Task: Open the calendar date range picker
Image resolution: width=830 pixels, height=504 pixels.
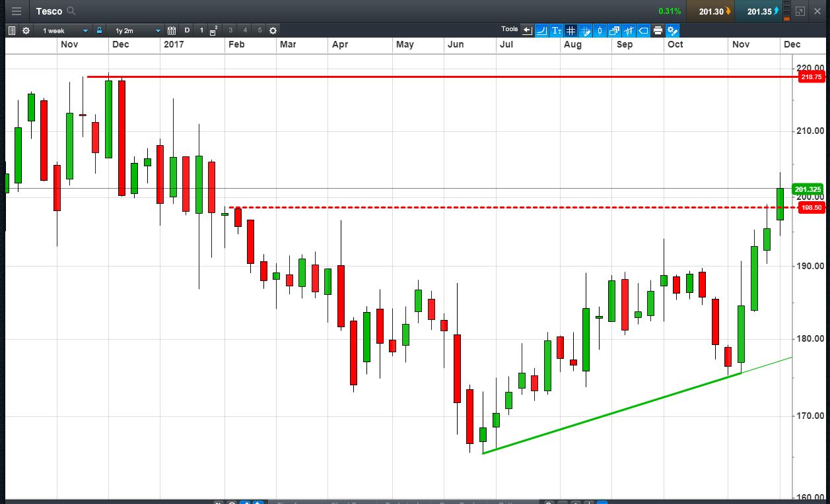Action: coord(172,30)
